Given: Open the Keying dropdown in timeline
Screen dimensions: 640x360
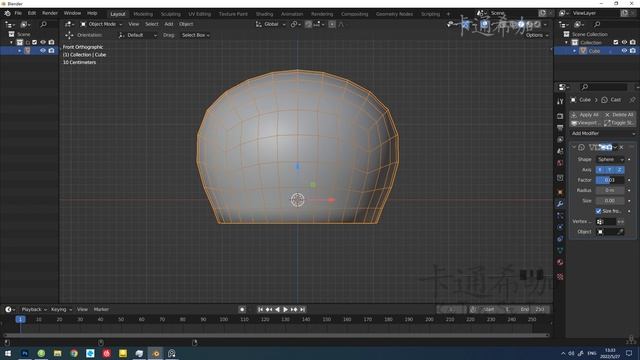Looking at the screenshot, I should (x=61, y=309).
